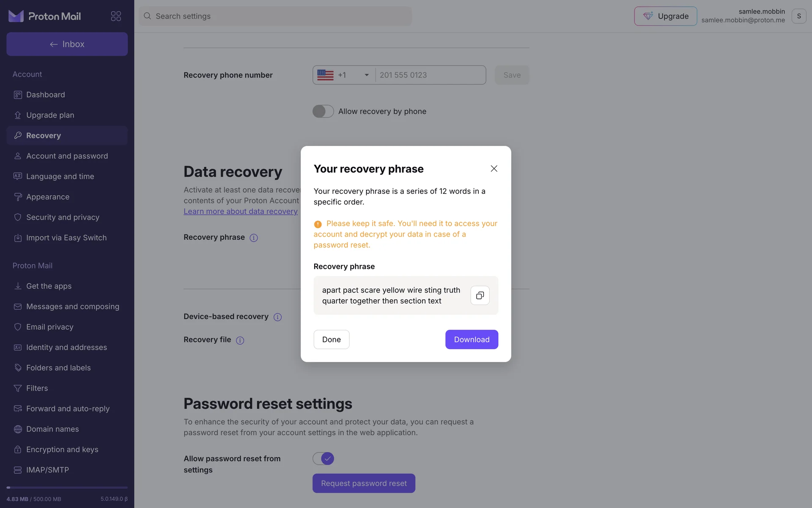Click the storage usage progress bar

pyautogui.click(x=67, y=488)
